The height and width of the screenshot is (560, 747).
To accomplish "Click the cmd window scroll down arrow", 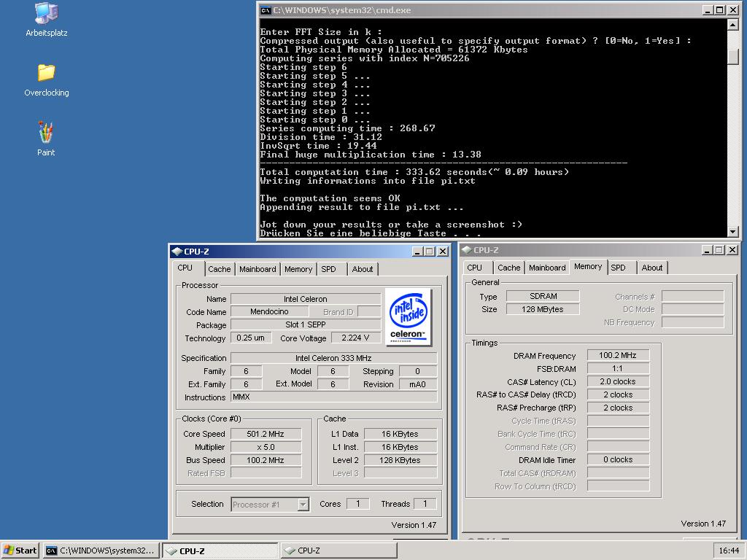I will point(733,231).
